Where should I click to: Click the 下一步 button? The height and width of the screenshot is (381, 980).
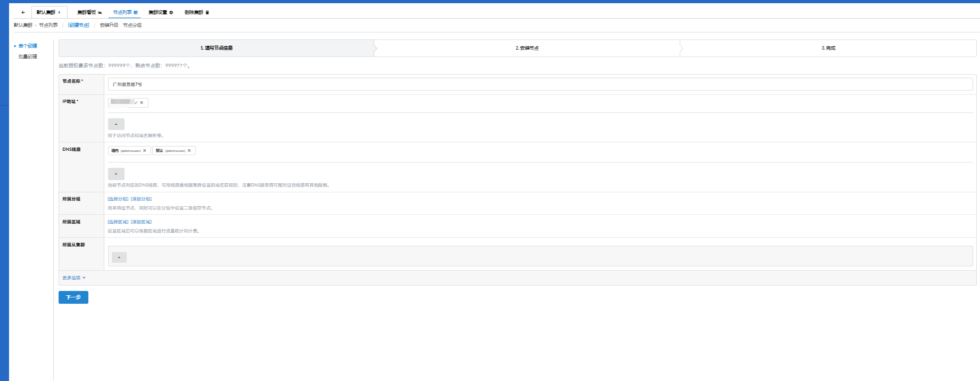pyautogui.click(x=73, y=297)
